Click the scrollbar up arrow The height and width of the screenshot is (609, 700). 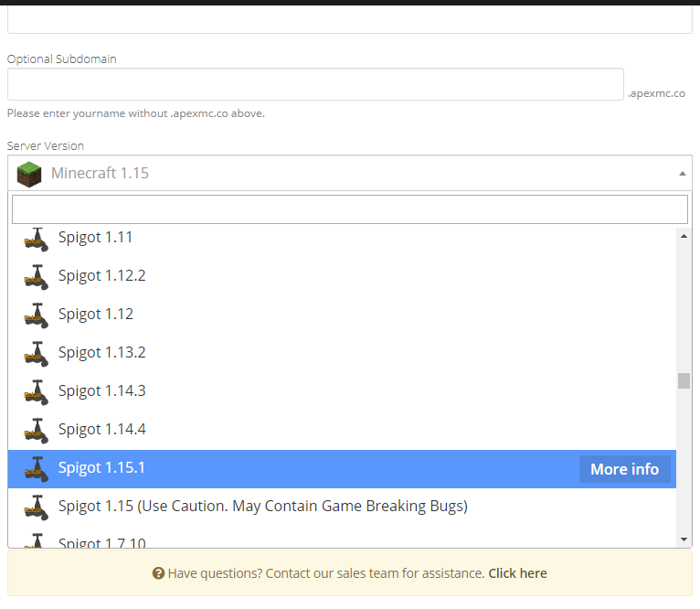point(684,236)
